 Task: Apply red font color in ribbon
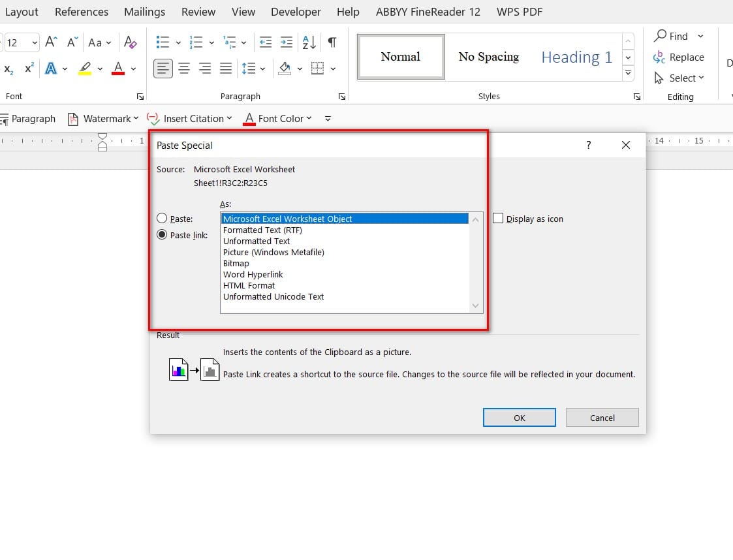118,69
